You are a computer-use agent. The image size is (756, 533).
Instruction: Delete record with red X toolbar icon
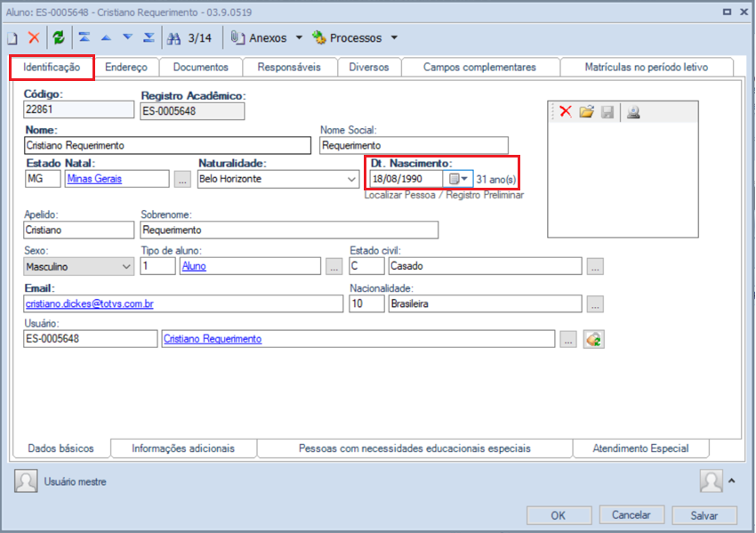[x=34, y=37]
